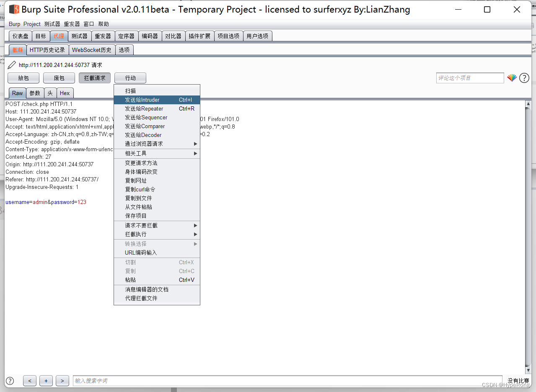Open the 项目选项 tab
The image size is (536, 392).
point(228,36)
